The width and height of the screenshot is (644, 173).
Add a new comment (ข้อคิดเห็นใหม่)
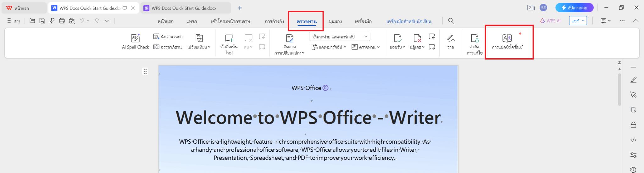coord(229,44)
